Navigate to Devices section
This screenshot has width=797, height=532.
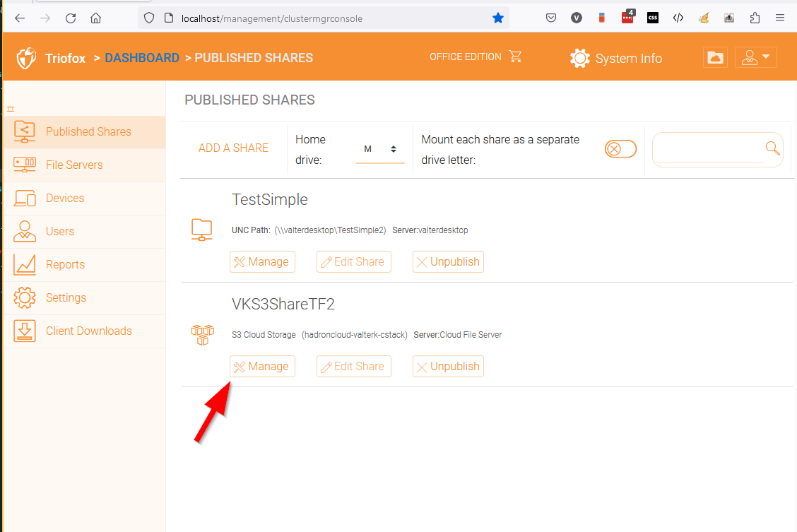(84, 198)
